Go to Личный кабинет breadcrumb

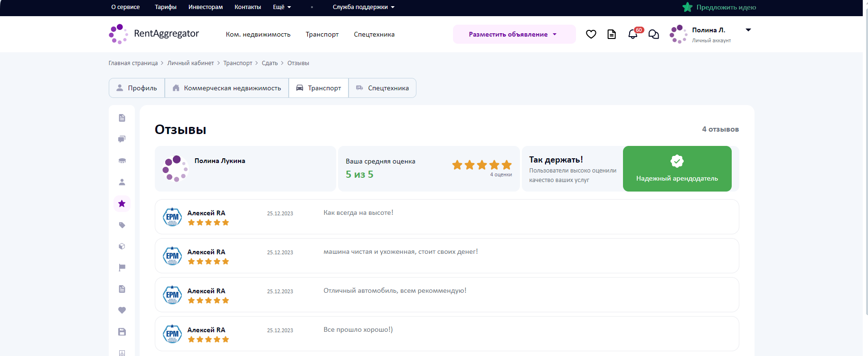click(x=190, y=63)
